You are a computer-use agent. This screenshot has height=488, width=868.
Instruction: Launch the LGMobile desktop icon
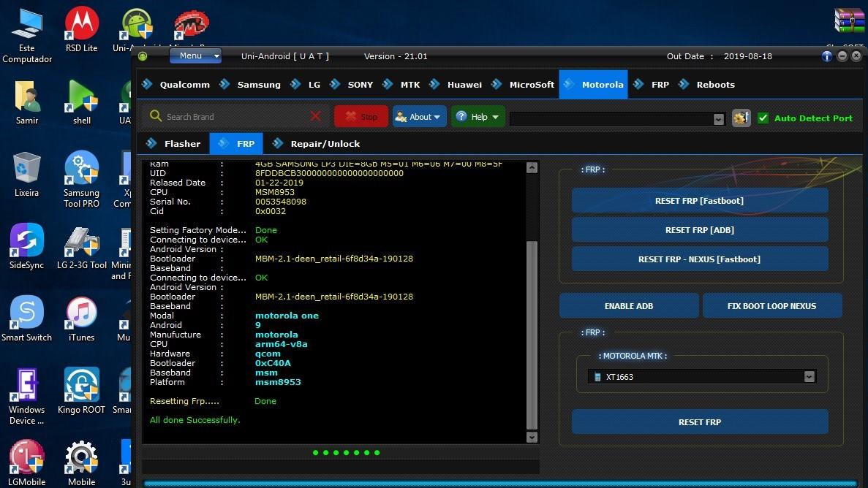coord(26,464)
